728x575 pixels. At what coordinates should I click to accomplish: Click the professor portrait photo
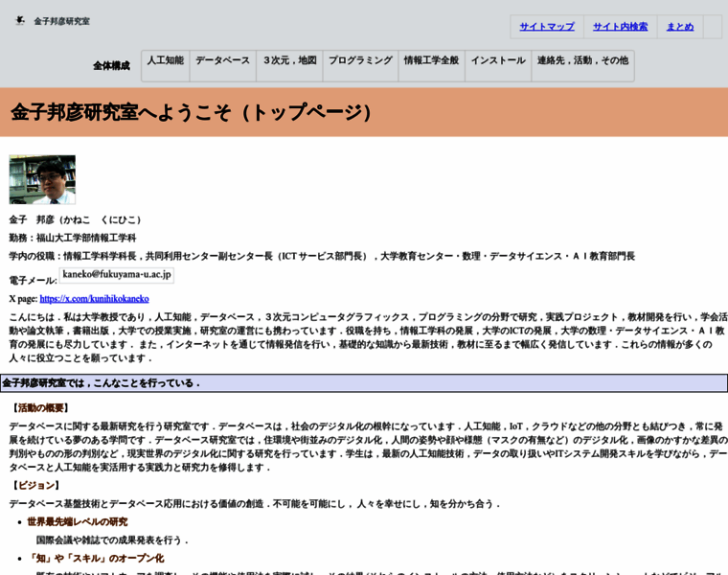42,180
